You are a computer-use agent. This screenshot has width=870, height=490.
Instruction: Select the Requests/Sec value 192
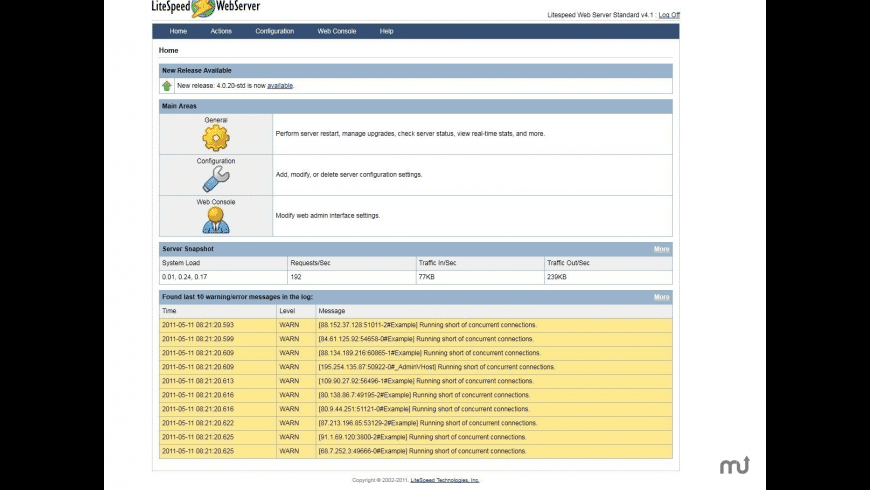pyautogui.click(x=296, y=277)
